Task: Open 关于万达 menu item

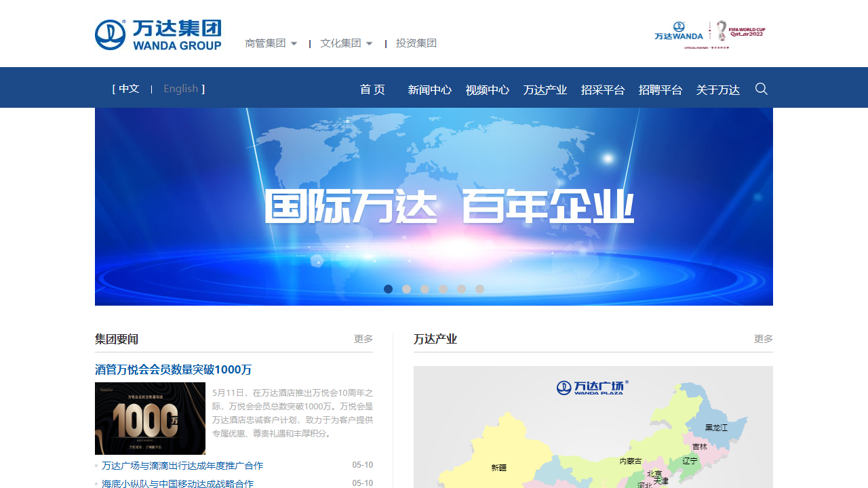Action: click(718, 89)
